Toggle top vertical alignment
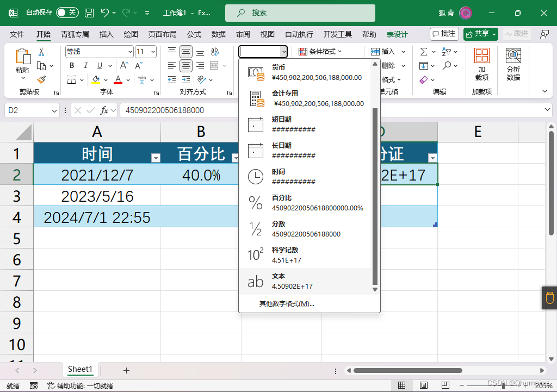Image resolution: width=557 pixels, height=392 pixels. pyautogui.click(x=172, y=52)
